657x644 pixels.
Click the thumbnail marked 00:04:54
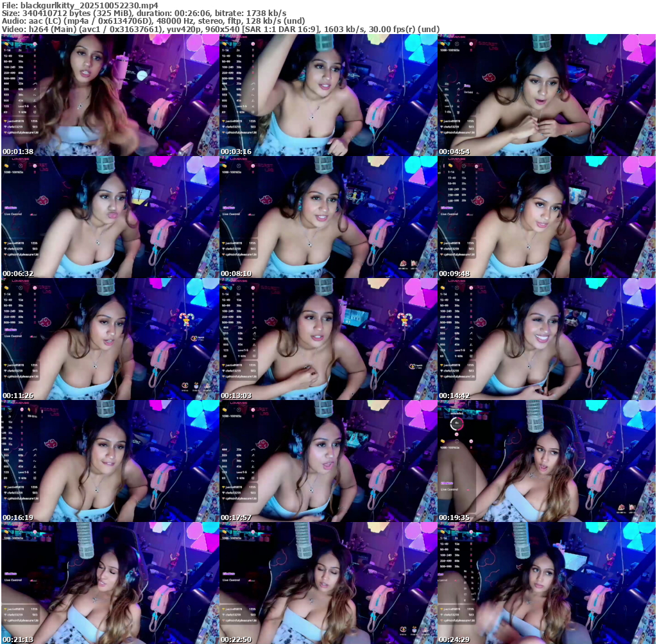(546, 95)
